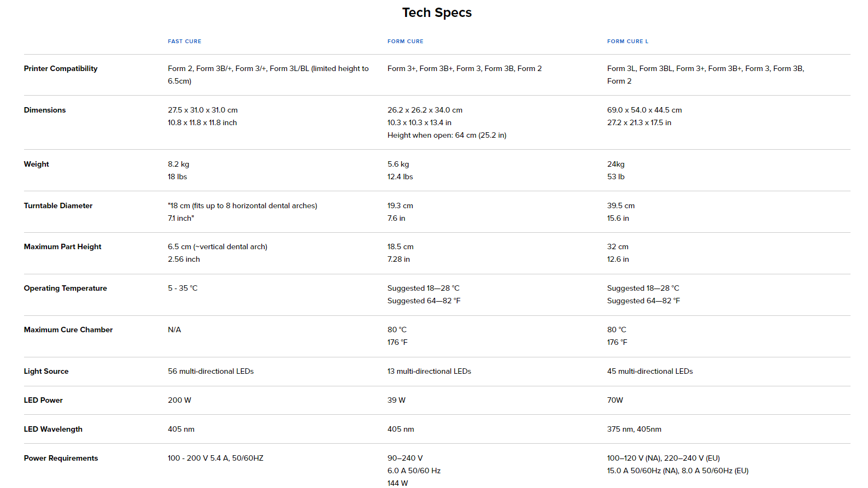This screenshot has height=488, width=868.
Task: Click the Tech Specs page heading
Action: (x=437, y=13)
